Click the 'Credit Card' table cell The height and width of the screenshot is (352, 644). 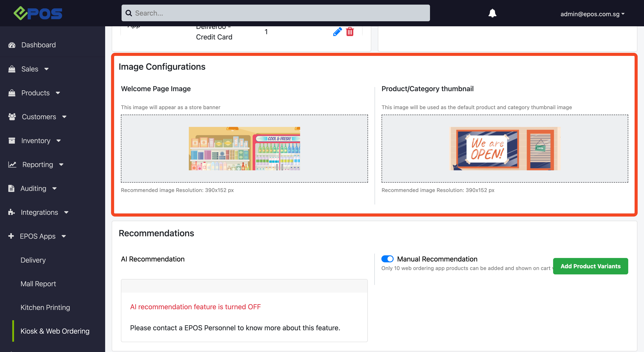(x=214, y=37)
